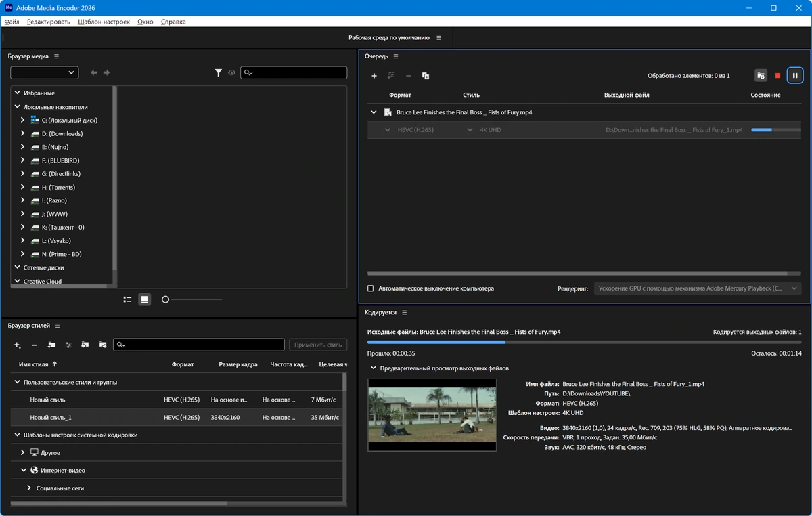Expand the F: (BLUEBIRD) drive

(22, 160)
